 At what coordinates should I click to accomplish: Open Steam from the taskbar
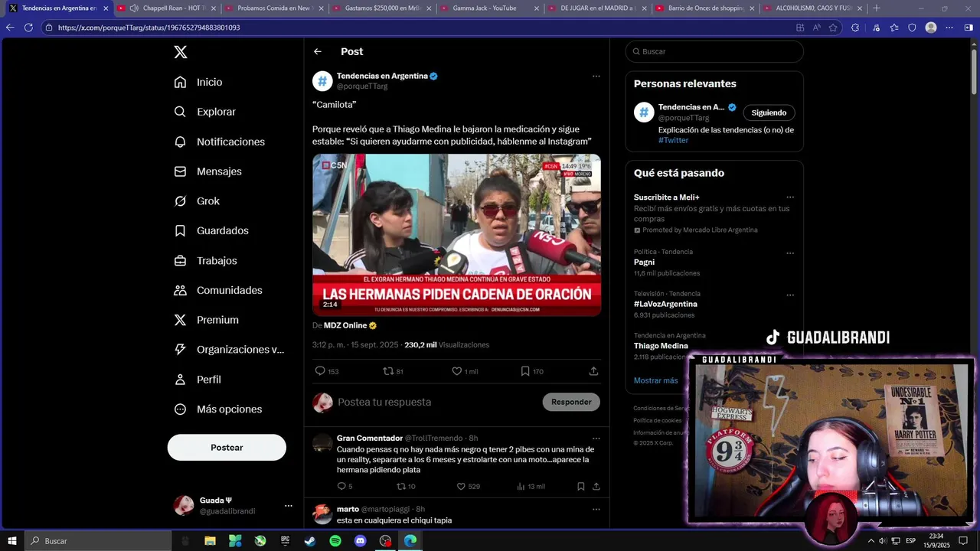310,541
